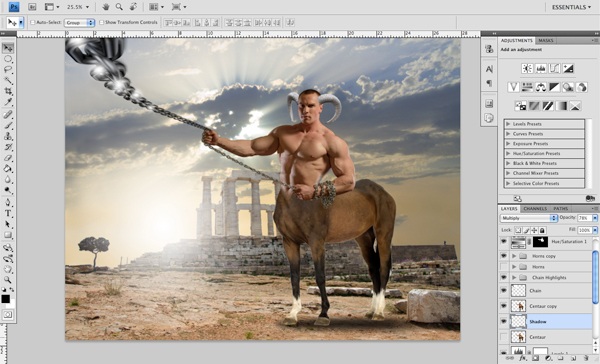Add a Color Balance adjustment
Screen dimensions: 600x364
(541, 87)
